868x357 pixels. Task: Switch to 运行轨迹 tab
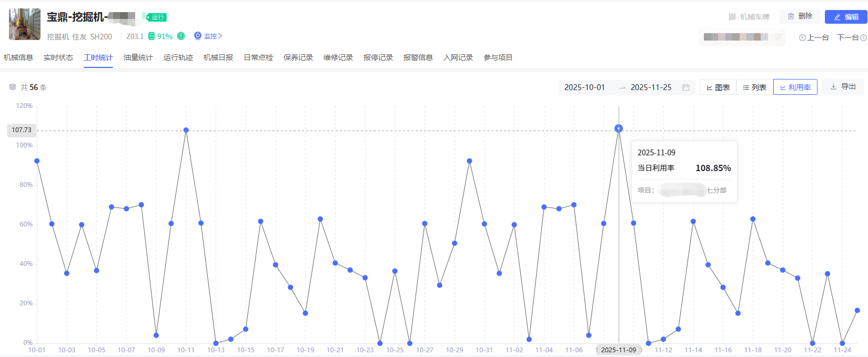click(x=178, y=57)
